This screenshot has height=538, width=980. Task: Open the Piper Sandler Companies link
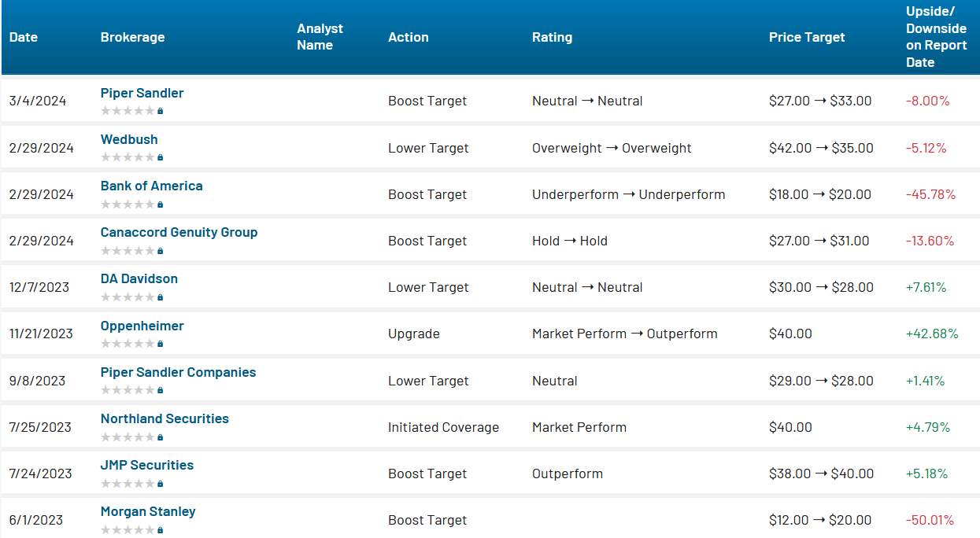178,372
